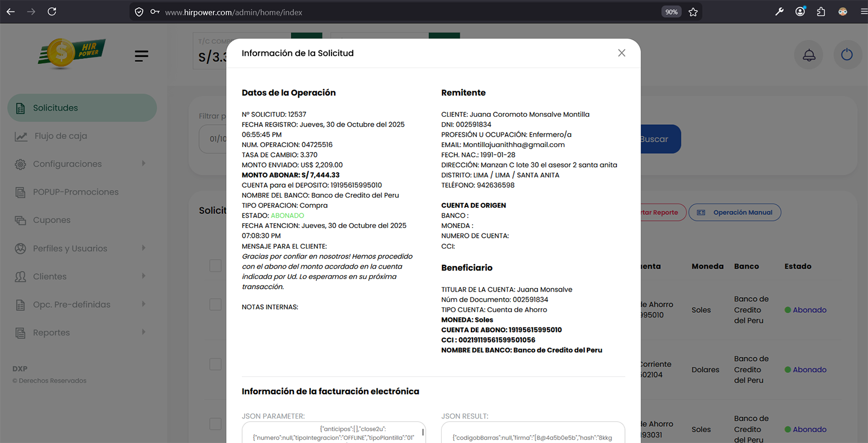Screen dimensions: 868x443
Task: Reload the page with refresh icon
Action: pyautogui.click(x=52, y=11)
